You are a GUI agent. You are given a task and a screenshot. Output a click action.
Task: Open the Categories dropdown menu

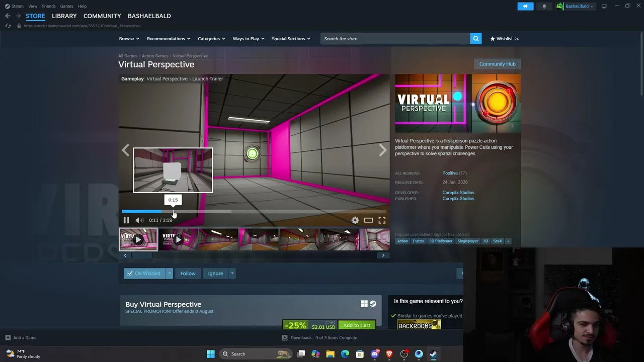tap(211, 39)
